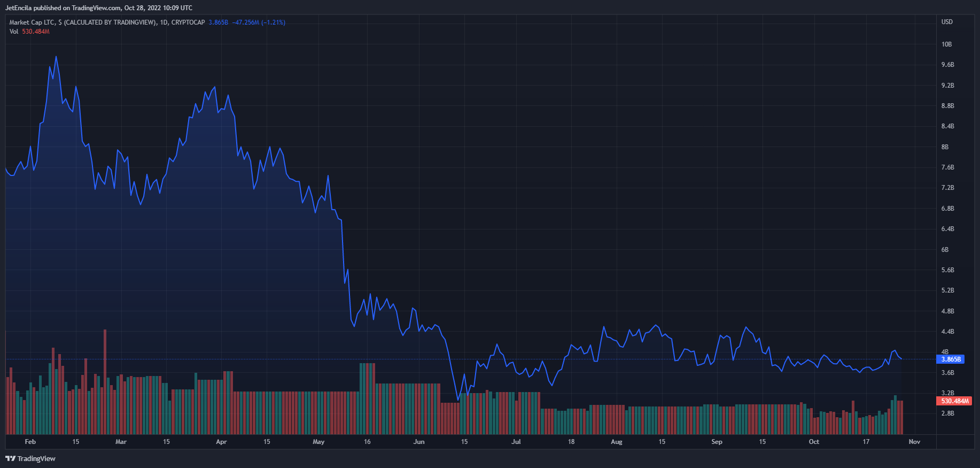Image resolution: width=980 pixels, height=468 pixels.
Task: Click the 5.6B price axis label
Action: tap(947, 270)
